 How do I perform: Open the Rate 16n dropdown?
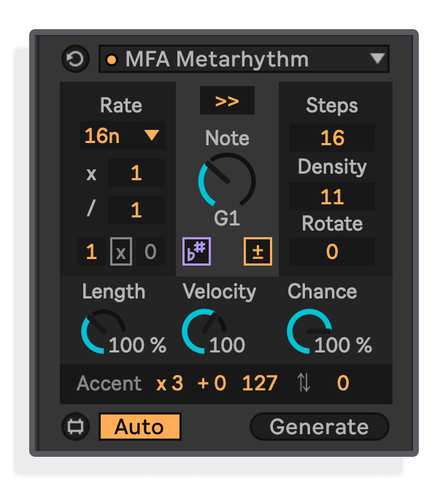tap(122, 136)
